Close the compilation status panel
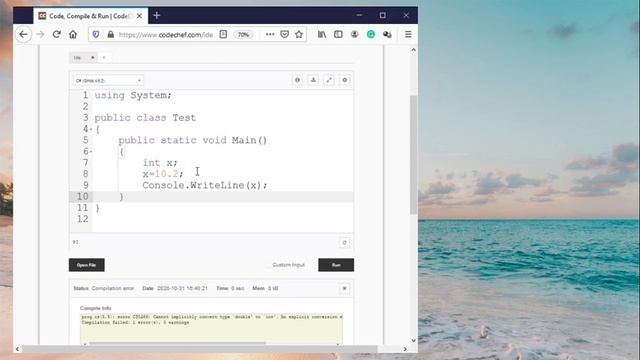 click(x=344, y=289)
